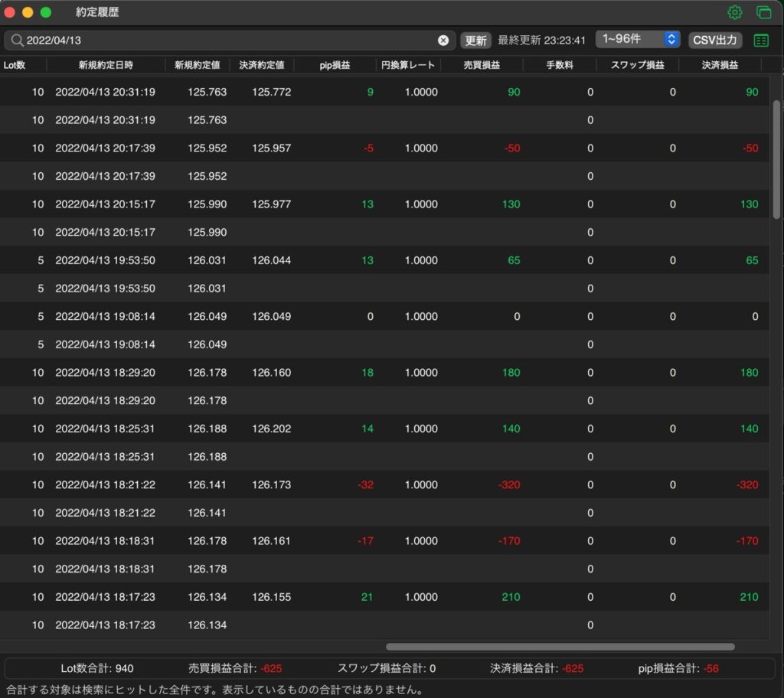The height and width of the screenshot is (698, 784).
Task: Click the pip profit value 21
Action: (367, 596)
